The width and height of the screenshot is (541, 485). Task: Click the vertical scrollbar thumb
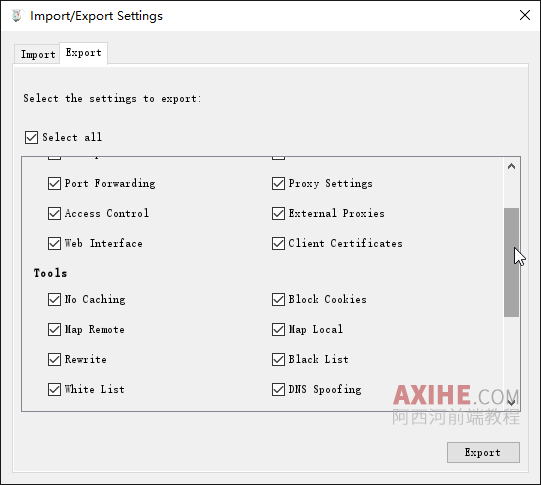pos(511,262)
